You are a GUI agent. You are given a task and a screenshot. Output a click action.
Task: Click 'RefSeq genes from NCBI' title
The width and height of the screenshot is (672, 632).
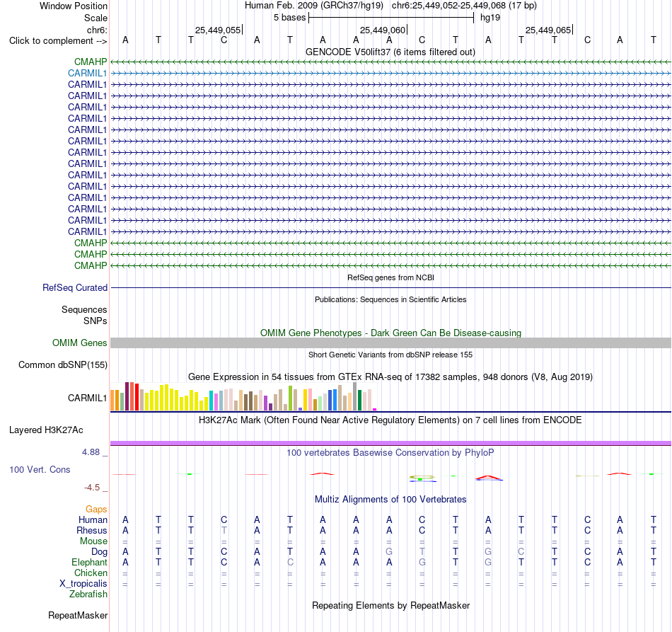click(390, 277)
